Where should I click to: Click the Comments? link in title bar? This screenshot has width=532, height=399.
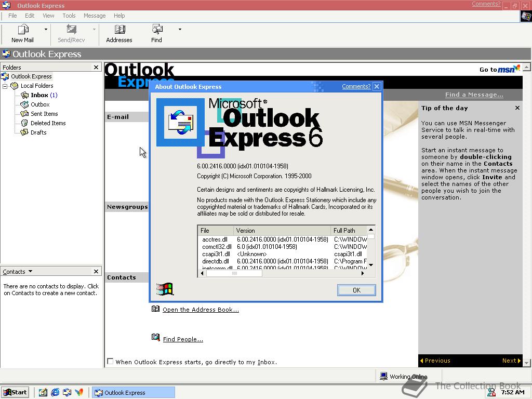pos(486,4)
